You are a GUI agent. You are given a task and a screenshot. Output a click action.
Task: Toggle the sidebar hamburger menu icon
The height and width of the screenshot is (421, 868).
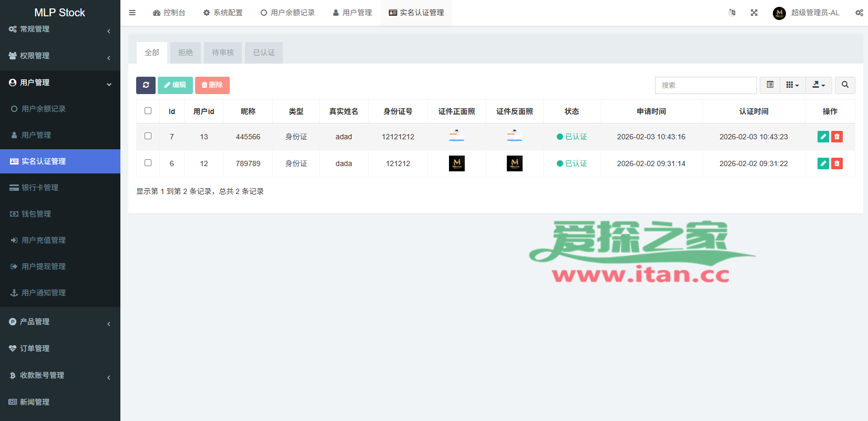132,13
